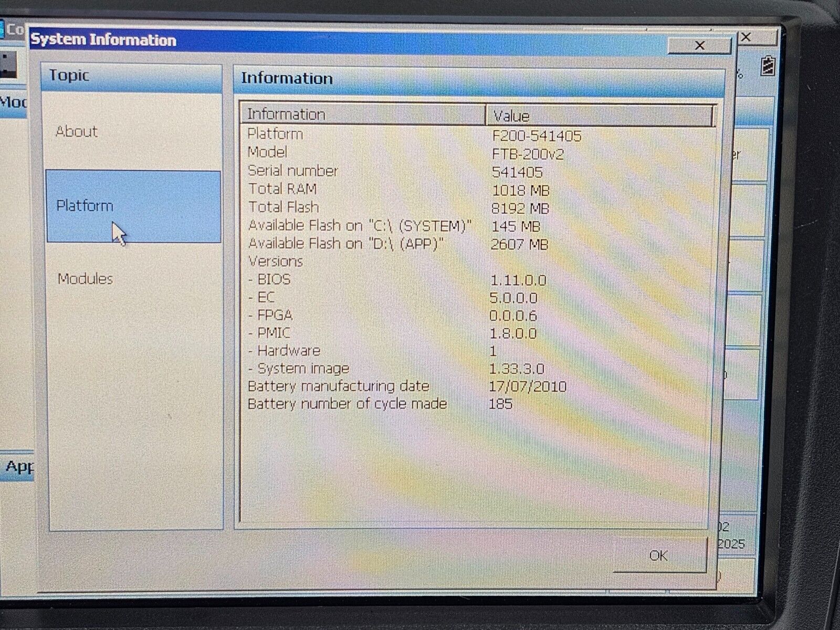Select the Serial number row
Screen dimensions: 840x630
tap(367, 171)
